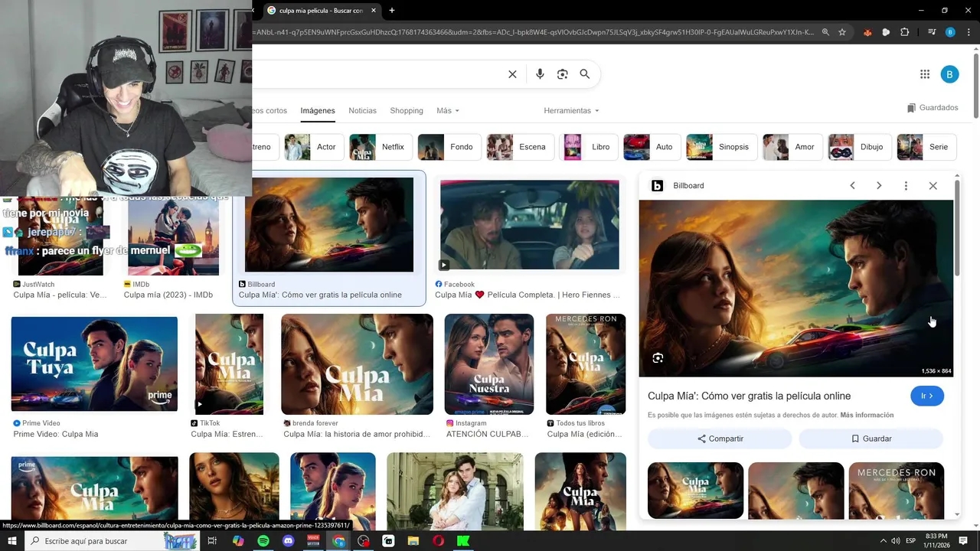Open the Extensions puzzle icon
Screen dimensions: 980x551
point(905,32)
